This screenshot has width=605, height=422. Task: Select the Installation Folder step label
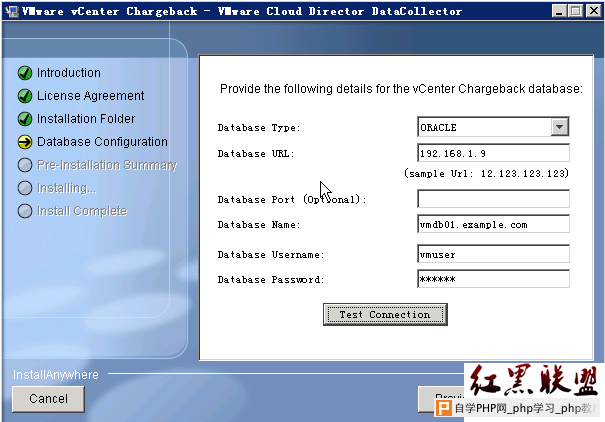(x=86, y=119)
